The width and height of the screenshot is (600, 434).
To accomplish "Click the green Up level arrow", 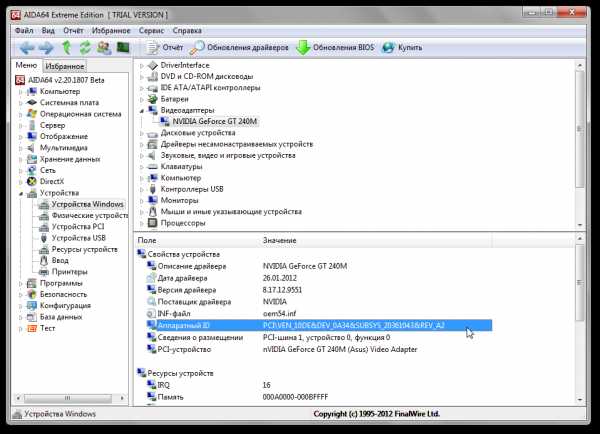I will pyautogui.click(x=67, y=48).
